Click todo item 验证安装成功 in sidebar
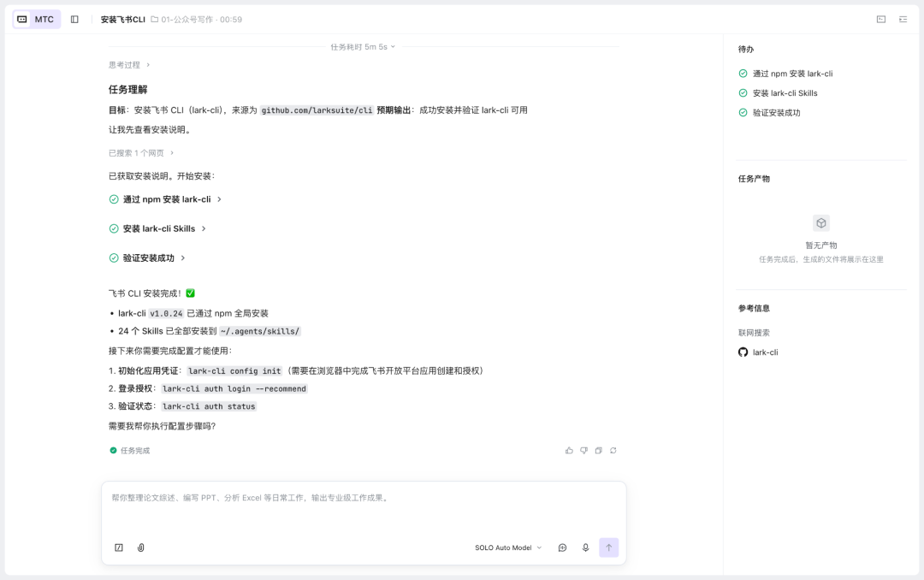Screen dimensions: 924x580 click(x=770, y=113)
